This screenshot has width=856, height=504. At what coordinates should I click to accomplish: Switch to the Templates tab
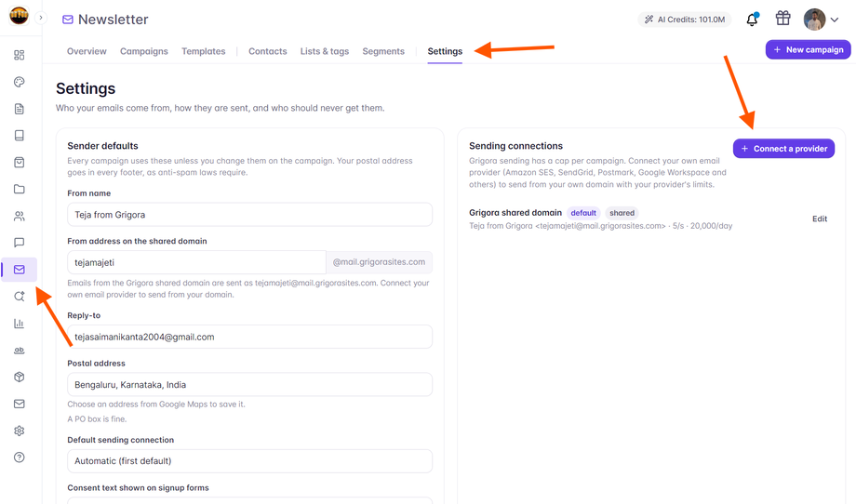click(204, 51)
